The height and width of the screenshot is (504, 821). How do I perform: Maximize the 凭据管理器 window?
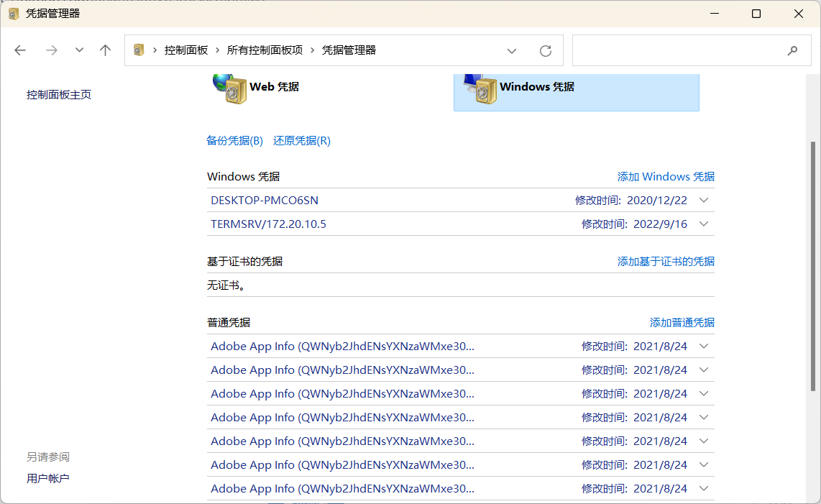[756, 14]
